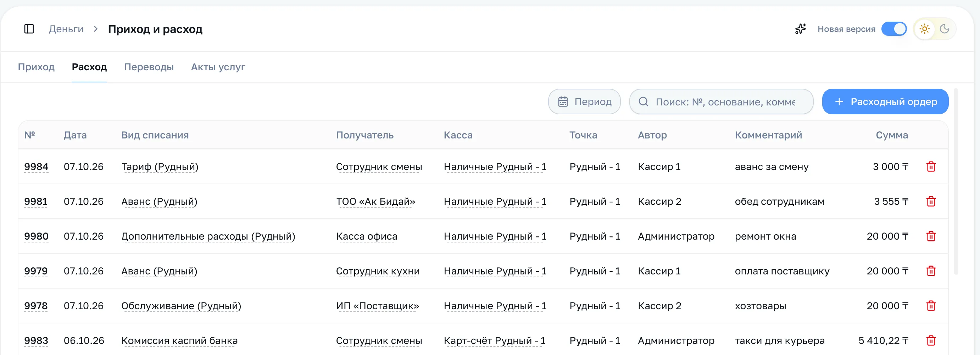Open recipient Касса офиса

[x=366, y=236]
